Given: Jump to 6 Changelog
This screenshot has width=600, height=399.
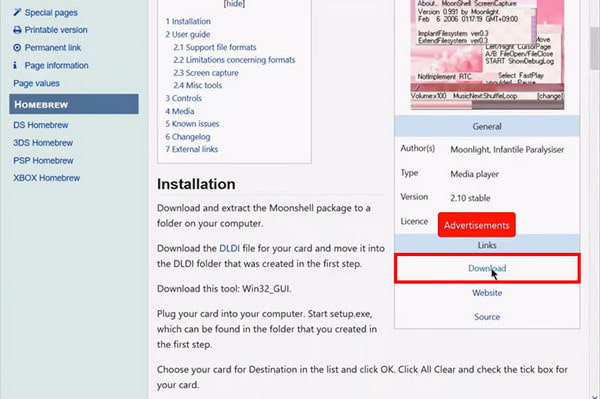Looking at the screenshot, I should tap(188, 137).
